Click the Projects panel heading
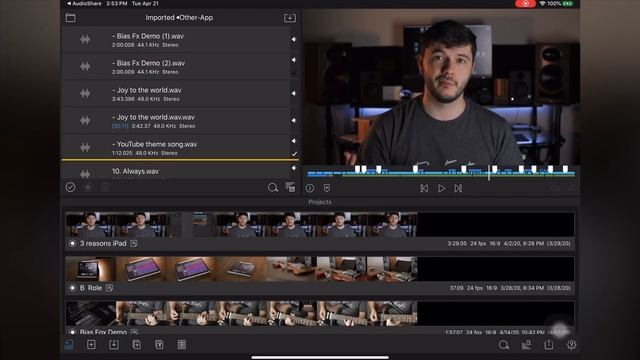The width and height of the screenshot is (640, 360). click(x=320, y=202)
